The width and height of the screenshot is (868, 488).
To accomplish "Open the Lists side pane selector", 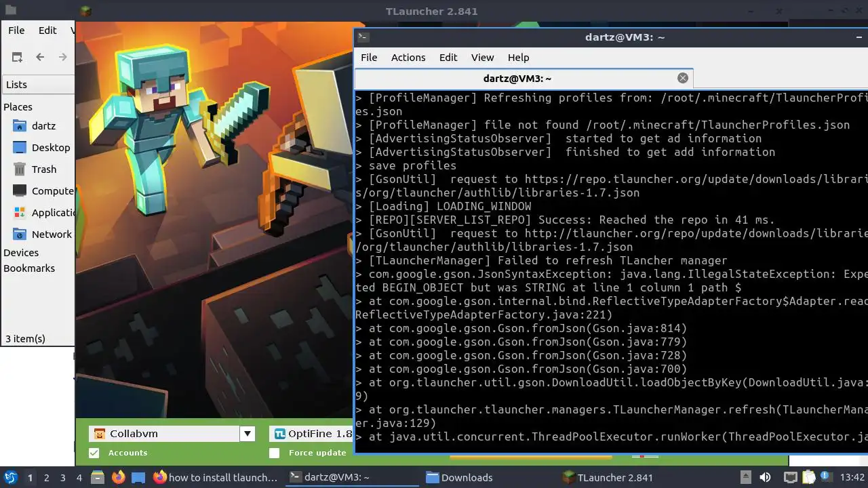I will (x=38, y=85).
